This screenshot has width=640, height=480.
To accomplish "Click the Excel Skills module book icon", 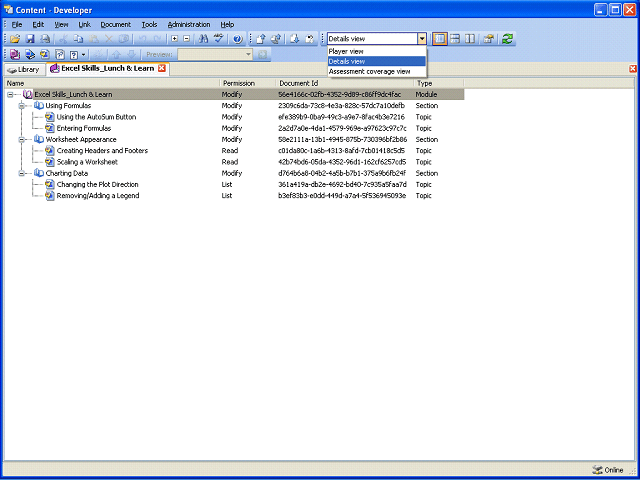I will (28, 94).
